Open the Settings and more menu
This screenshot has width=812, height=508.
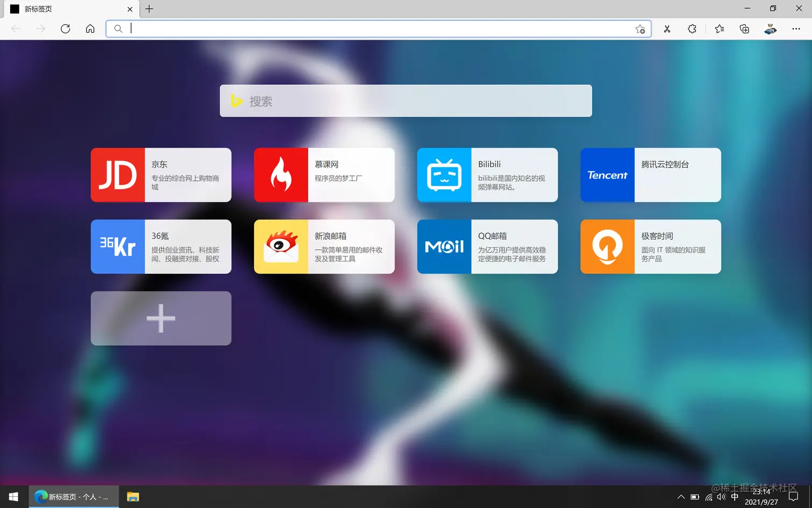(796, 29)
